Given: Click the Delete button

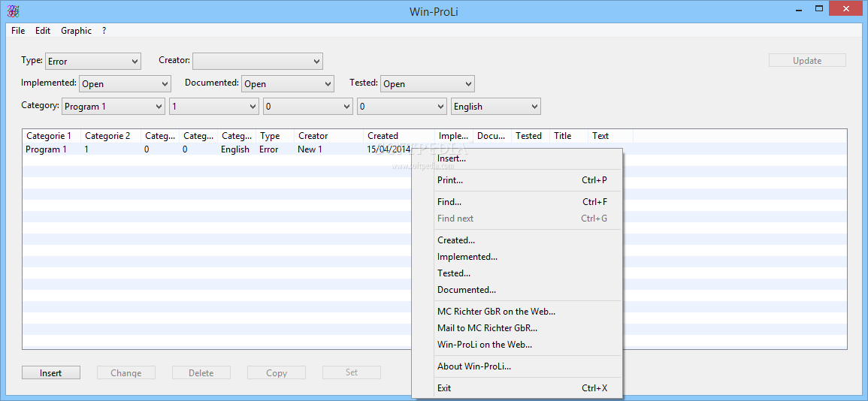Looking at the screenshot, I should (x=201, y=372).
